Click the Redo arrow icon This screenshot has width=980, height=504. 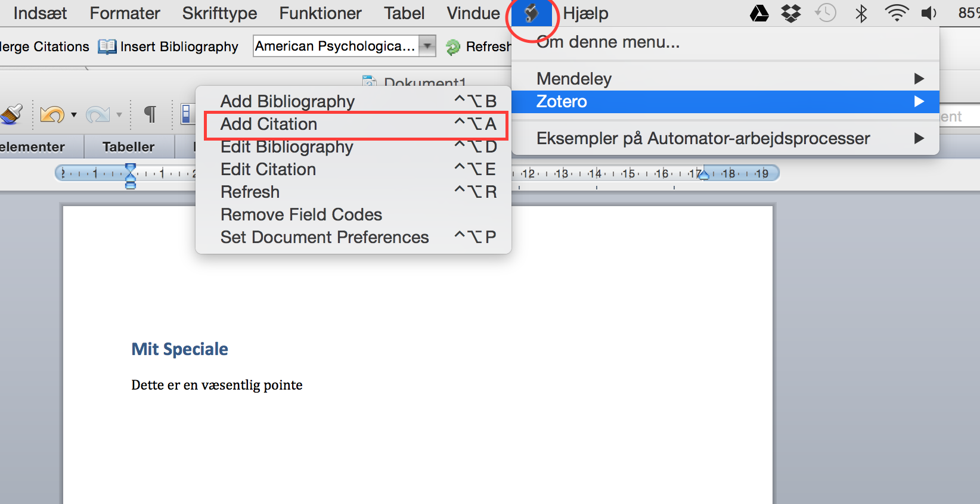tap(99, 114)
